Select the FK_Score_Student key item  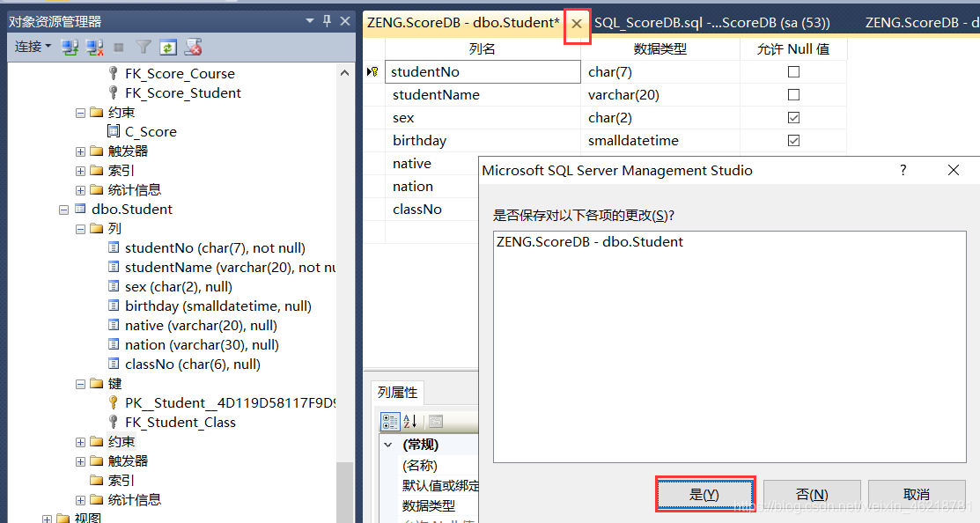(x=182, y=93)
